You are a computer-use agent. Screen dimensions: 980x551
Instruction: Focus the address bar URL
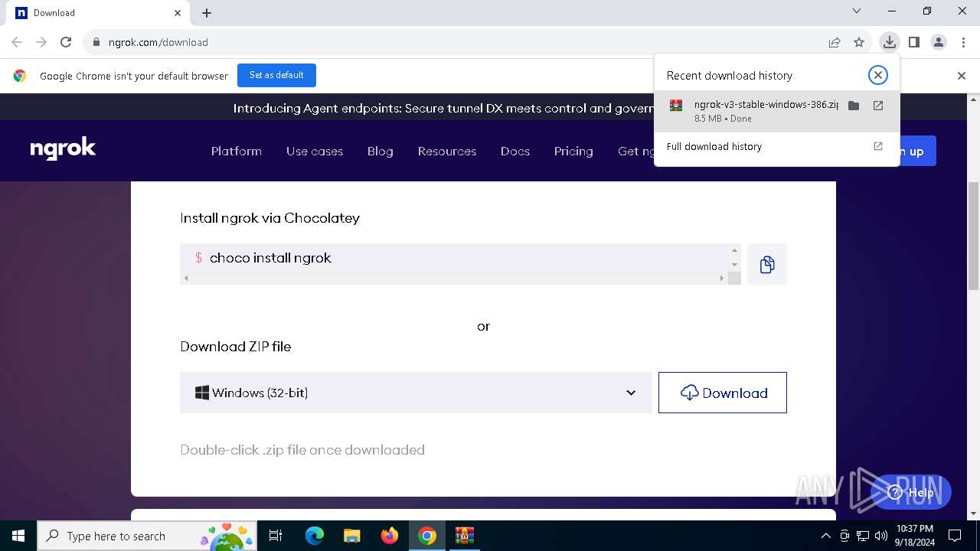tap(158, 42)
